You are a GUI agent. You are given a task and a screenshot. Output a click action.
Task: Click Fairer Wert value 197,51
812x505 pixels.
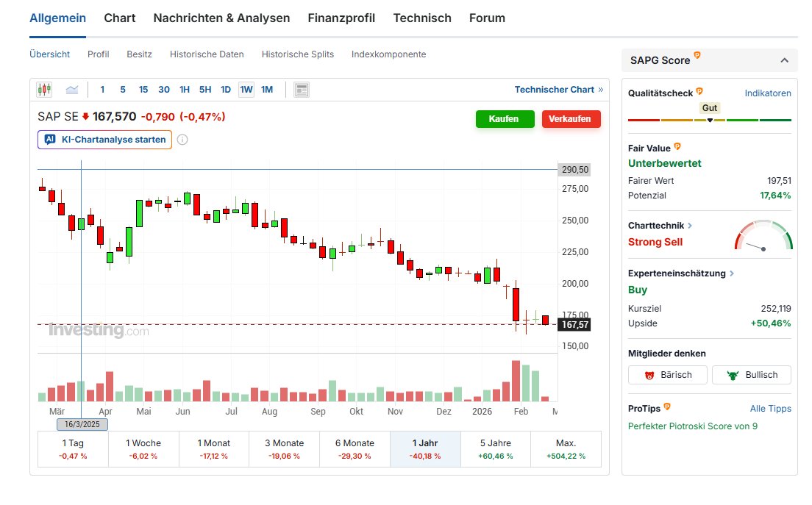tap(779, 181)
